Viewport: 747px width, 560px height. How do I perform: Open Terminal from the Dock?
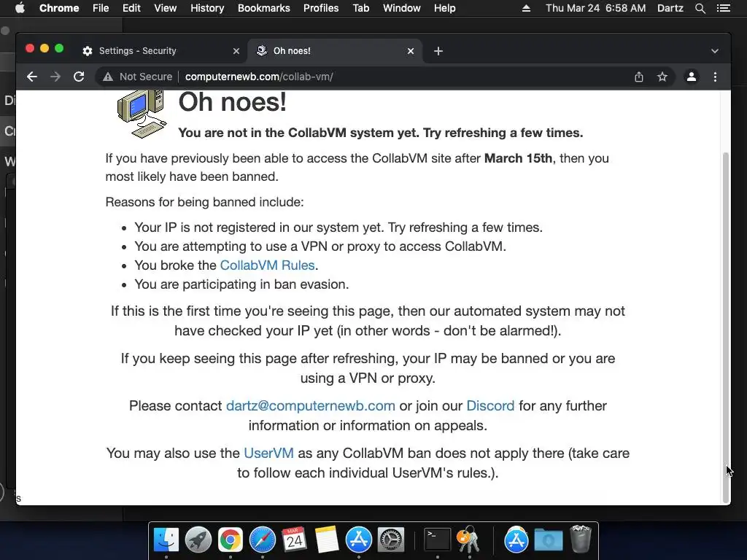pos(438,540)
